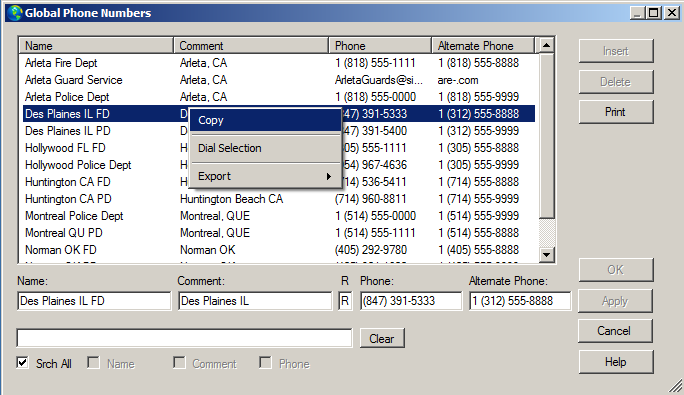Click the ArletaGuards@si... phone cell
Screen dimensions: 684x395
(x=379, y=80)
